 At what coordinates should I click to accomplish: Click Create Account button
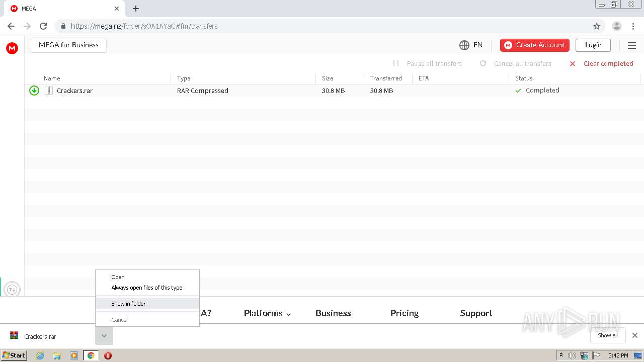click(x=535, y=45)
